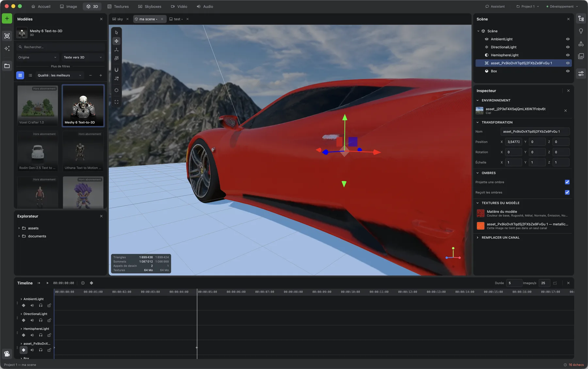Switch to the Skyboxes tab

click(x=150, y=7)
